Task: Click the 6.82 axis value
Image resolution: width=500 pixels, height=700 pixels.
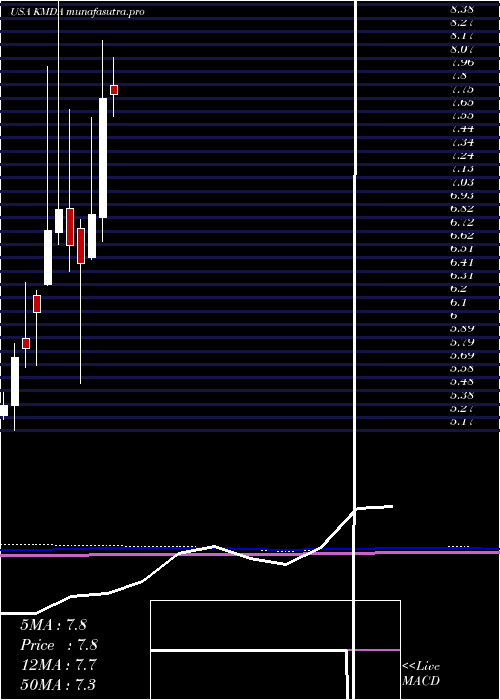Action: (x=462, y=208)
